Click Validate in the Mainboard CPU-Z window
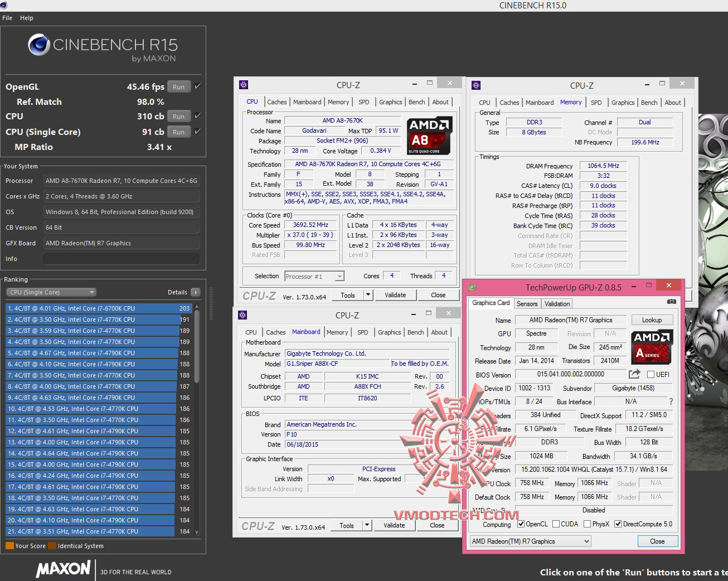 point(394,525)
